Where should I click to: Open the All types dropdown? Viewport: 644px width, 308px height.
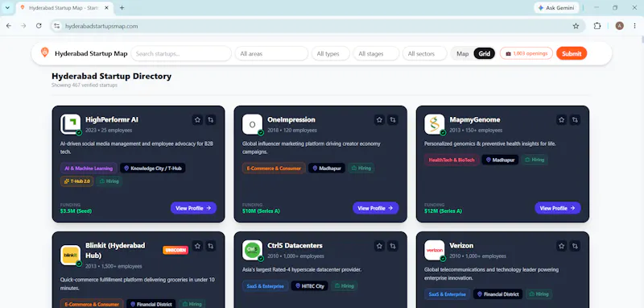331,53
